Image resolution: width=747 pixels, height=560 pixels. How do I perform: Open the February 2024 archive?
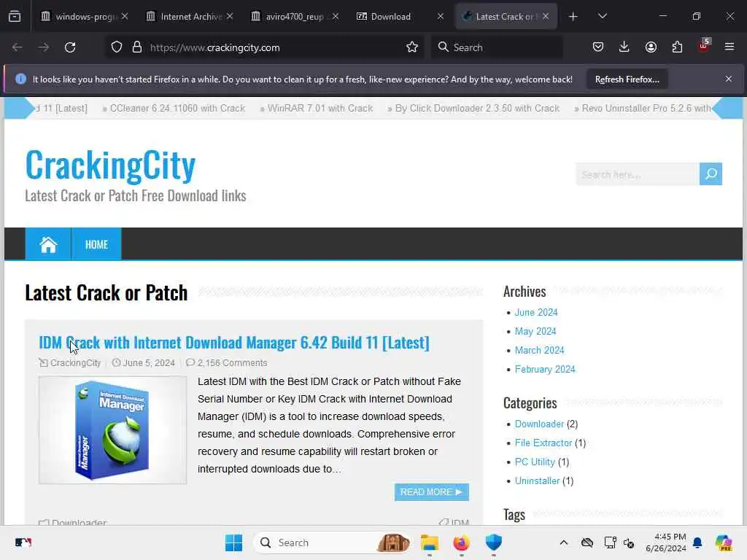[545, 370]
